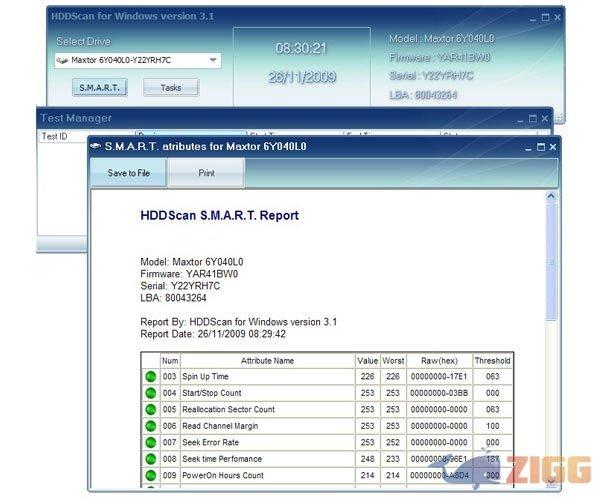The width and height of the screenshot is (600, 500).
Task: Maximize the S.M.A.R.T. attributes window
Action: (541, 147)
